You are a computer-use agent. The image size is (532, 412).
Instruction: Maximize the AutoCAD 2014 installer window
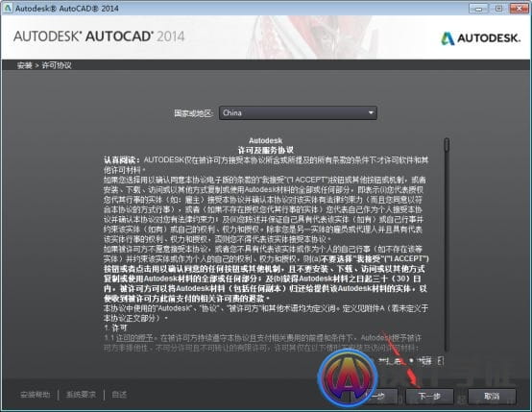(498, 8)
